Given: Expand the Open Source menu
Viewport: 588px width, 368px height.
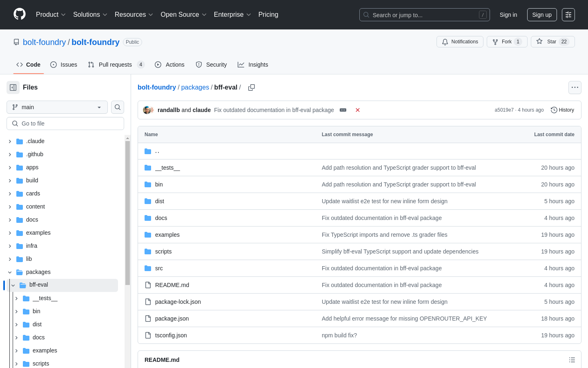Looking at the screenshot, I should pos(183,15).
